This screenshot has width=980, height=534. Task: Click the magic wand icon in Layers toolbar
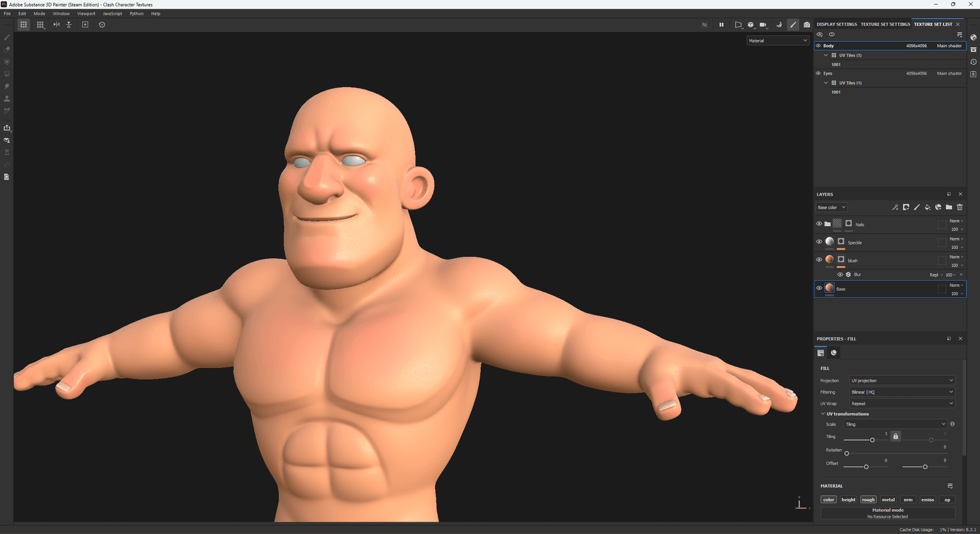[895, 207]
